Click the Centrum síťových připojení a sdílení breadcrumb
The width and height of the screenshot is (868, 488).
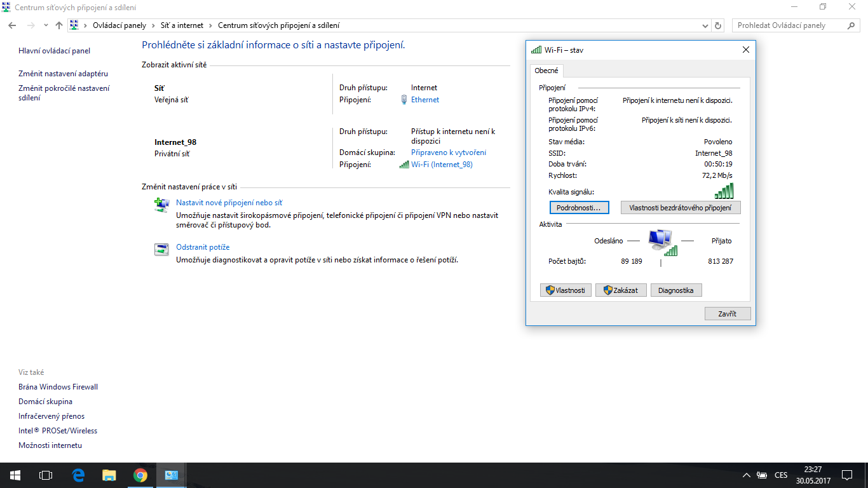pyautogui.click(x=279, y=25)
